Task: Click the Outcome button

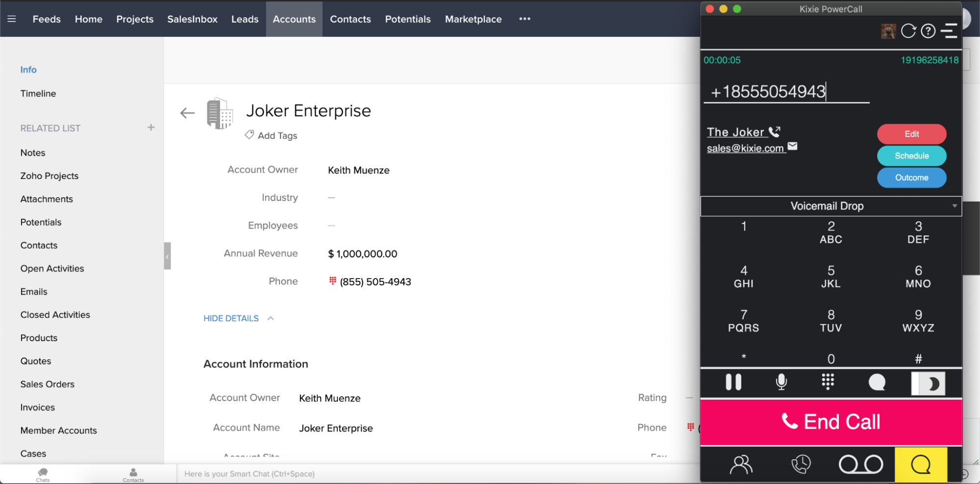Action: click(x=911, y=178)
